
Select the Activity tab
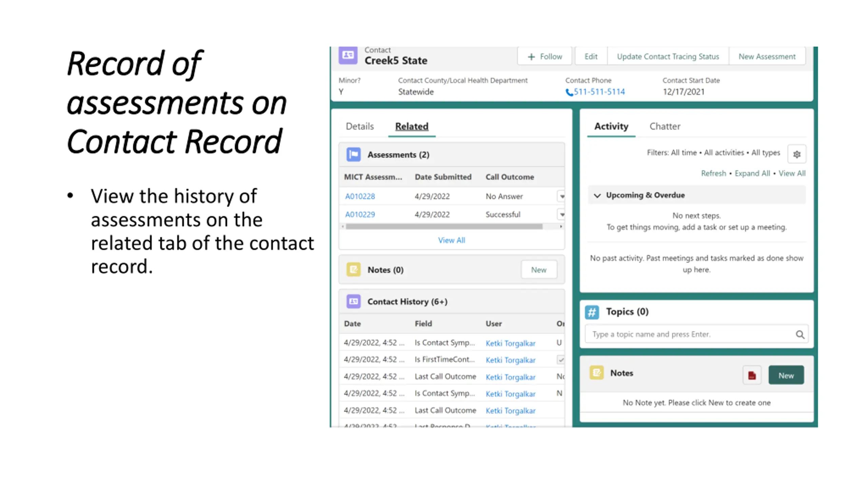[x=611, y=126]
